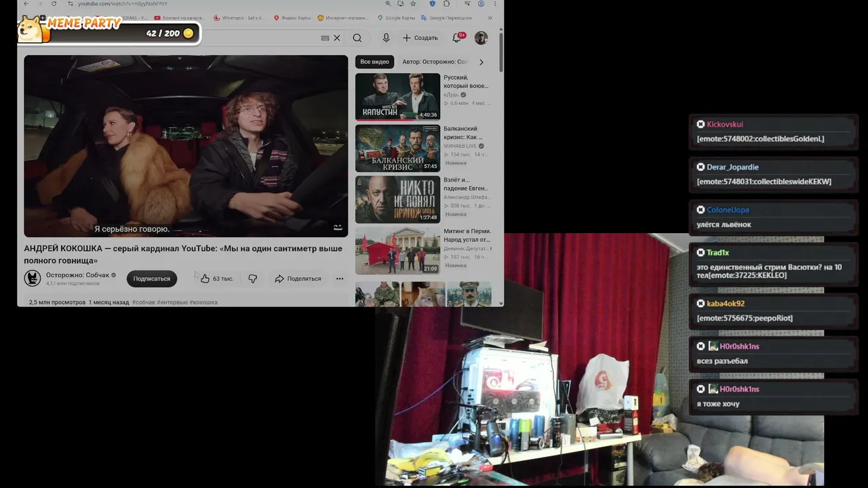This screenshot has height=488, width=868.
Task: Open the Осторожно: Собчак channel name
Action: (x=77, y=275)
